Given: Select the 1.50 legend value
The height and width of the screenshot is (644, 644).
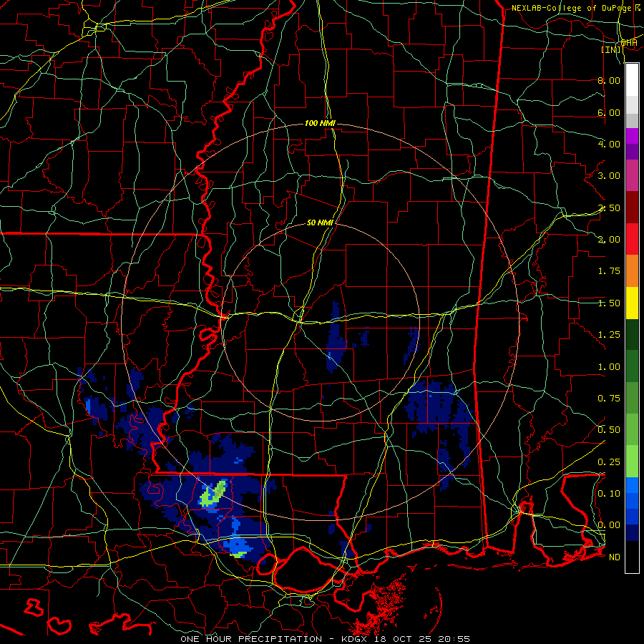Looking at the screenshot, I should (609, 303).
